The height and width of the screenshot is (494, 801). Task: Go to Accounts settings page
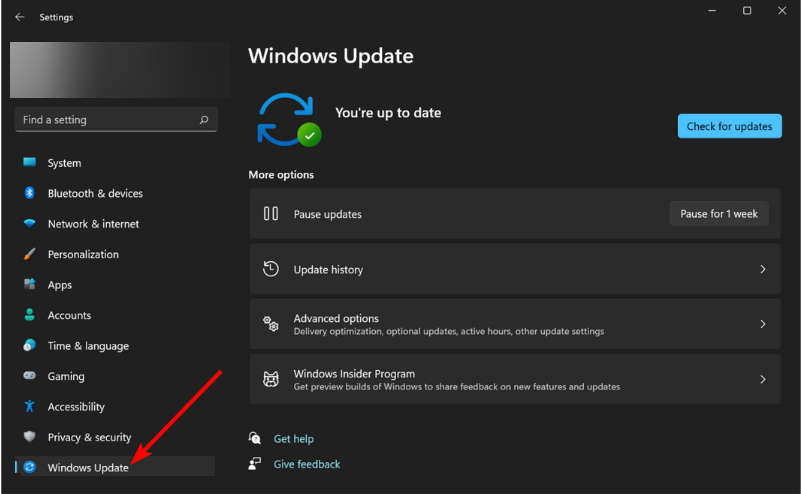pos(69,315)
